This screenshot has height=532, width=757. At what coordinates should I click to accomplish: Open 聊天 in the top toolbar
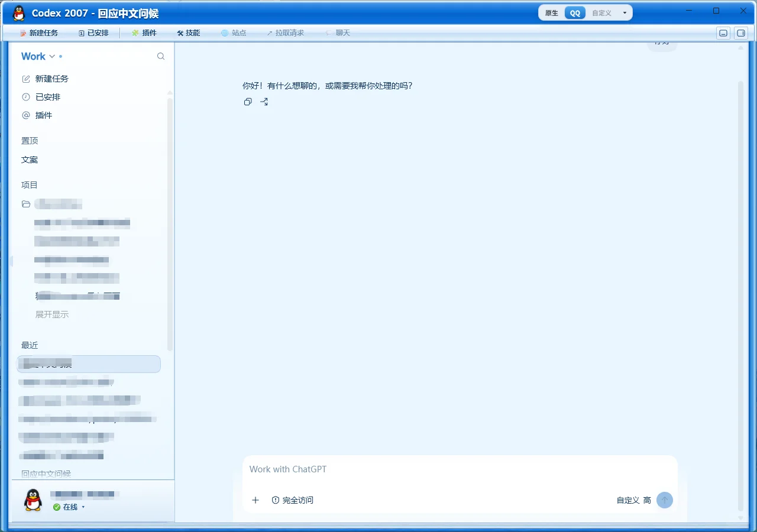tap(338, 33)
